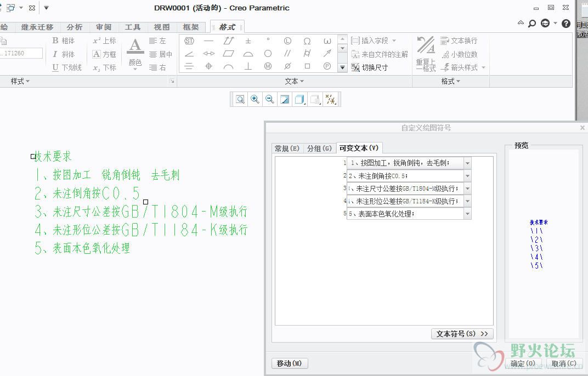Image resolution: width=588 pixels, height=376 pixels.
Task: Insert the parallelogram flatness symbol
Action: point(228,54)
